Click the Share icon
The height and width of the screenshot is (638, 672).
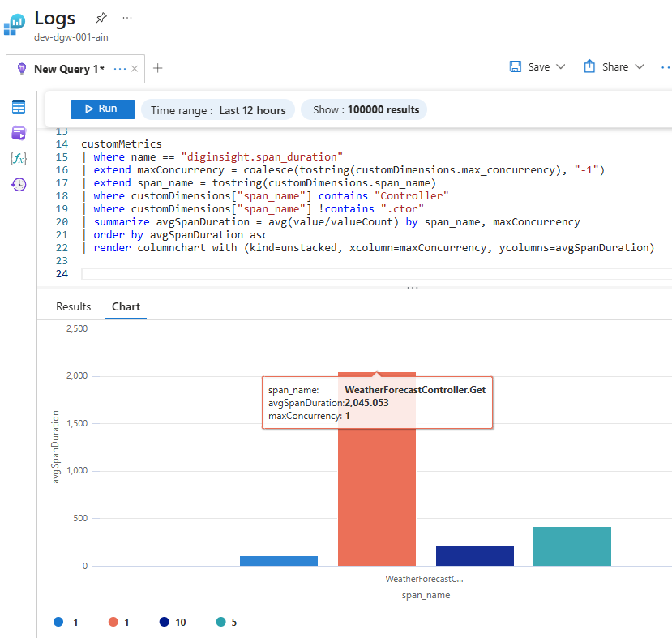(589, 66)
